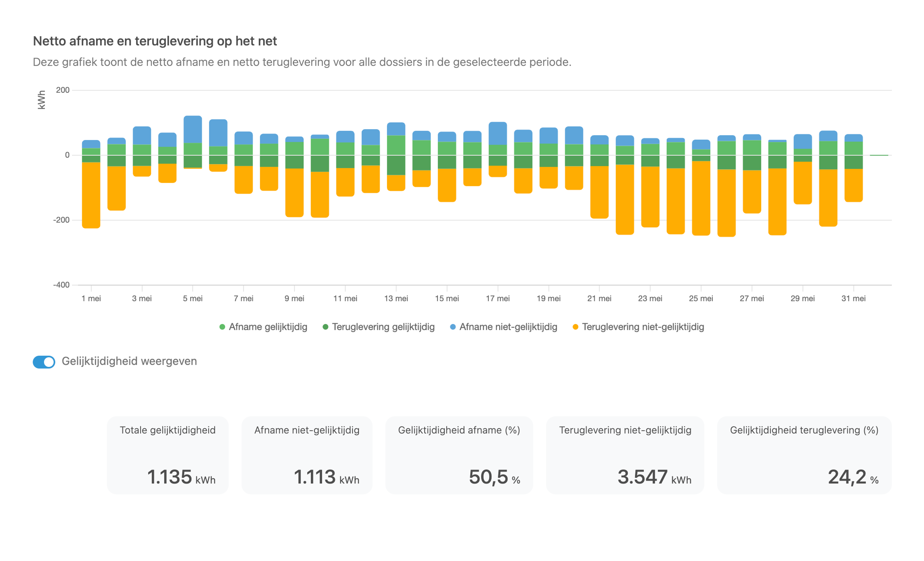Open the Gelijktijdigheid teruglevering (%) card
924x561 pixels.
point(804,455)
